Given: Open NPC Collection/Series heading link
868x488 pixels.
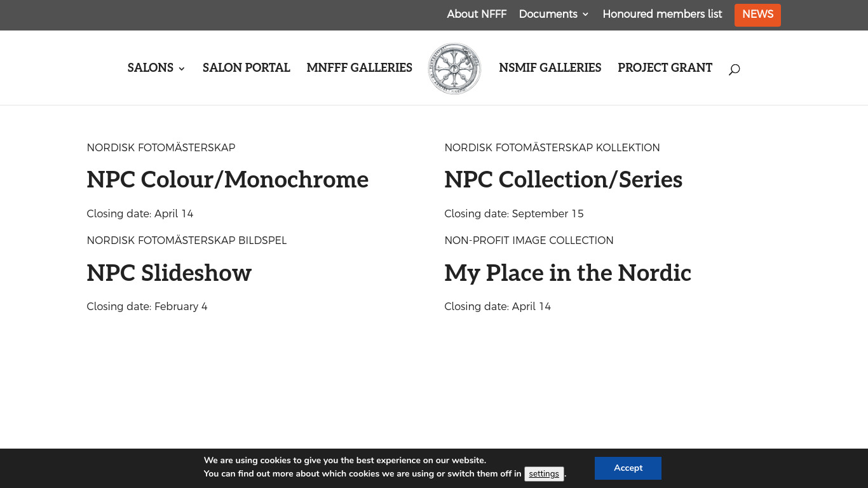Looking at the screenshot, I should [563, 180].
